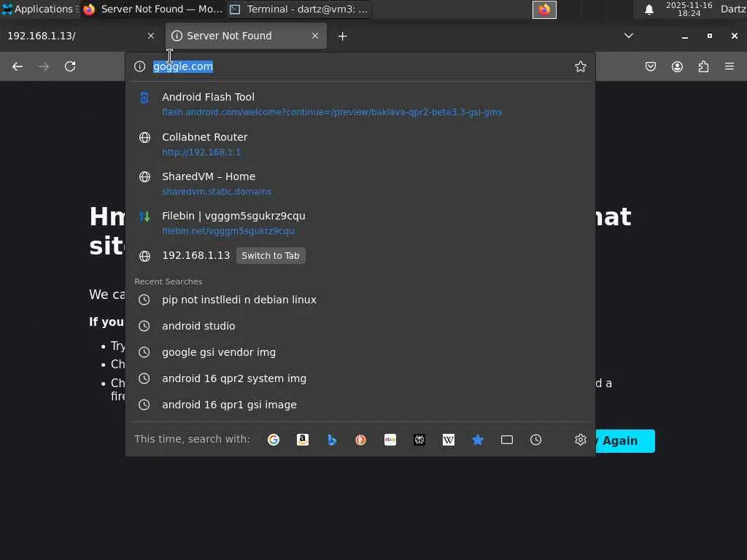The image size is (747, 560).
Task: Open the Firefox hamburger menu
Action: 729,66
